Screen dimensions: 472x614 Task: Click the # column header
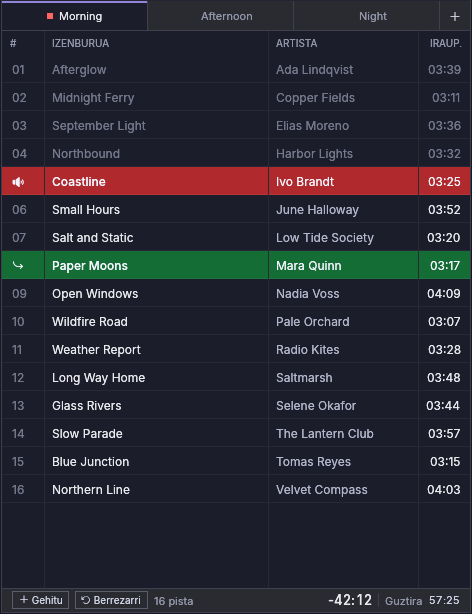click(x=13, y=43)
